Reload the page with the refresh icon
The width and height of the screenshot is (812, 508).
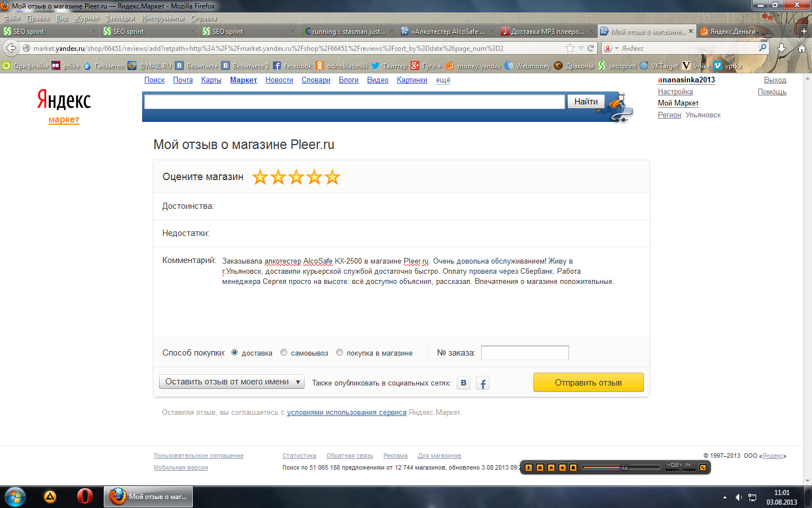point(590,48)
